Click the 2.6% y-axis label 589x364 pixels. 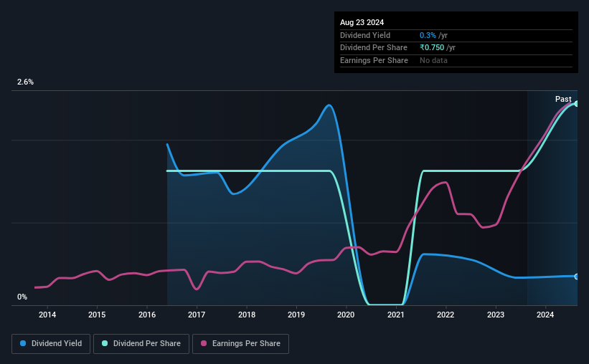coord(25,82)
